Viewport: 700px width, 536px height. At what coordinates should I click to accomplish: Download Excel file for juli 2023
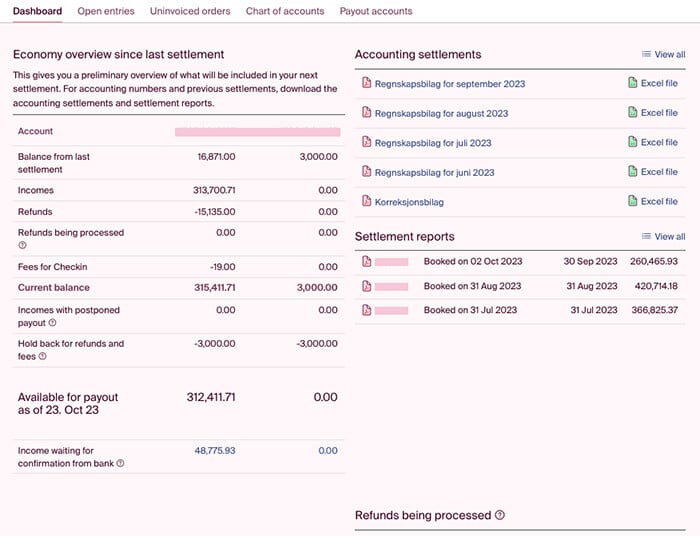click(x=653, y=142)
